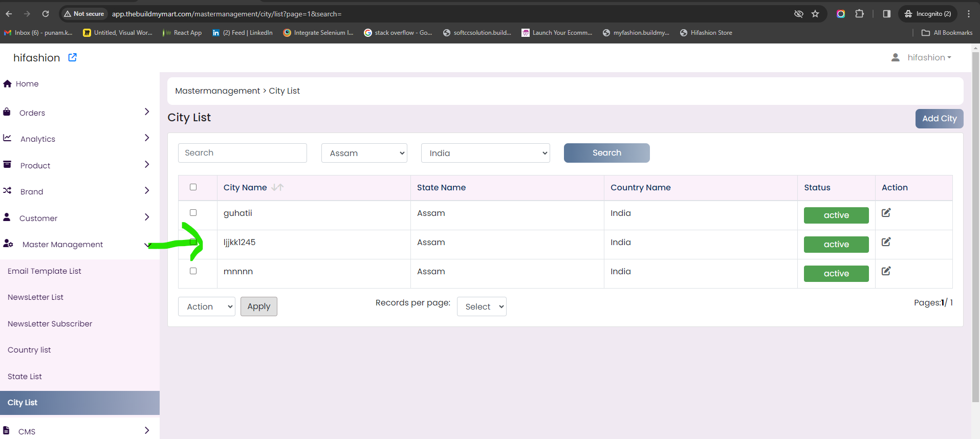Click the Incognito (2) indicator
Viewport: 980px width, 439px height.
coord(927,14)
